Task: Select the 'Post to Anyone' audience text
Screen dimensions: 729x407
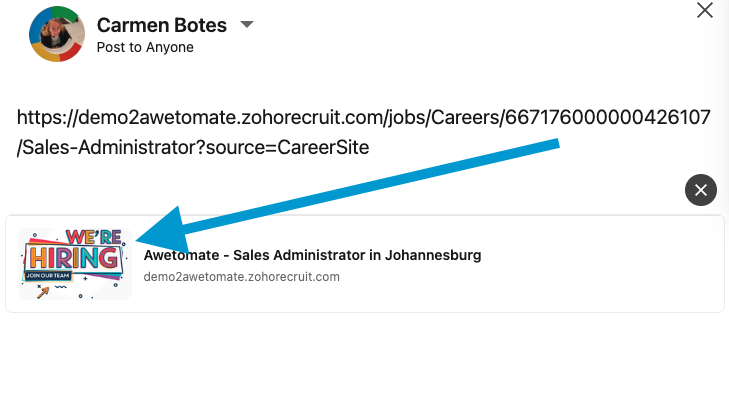Action: [145, 47]
